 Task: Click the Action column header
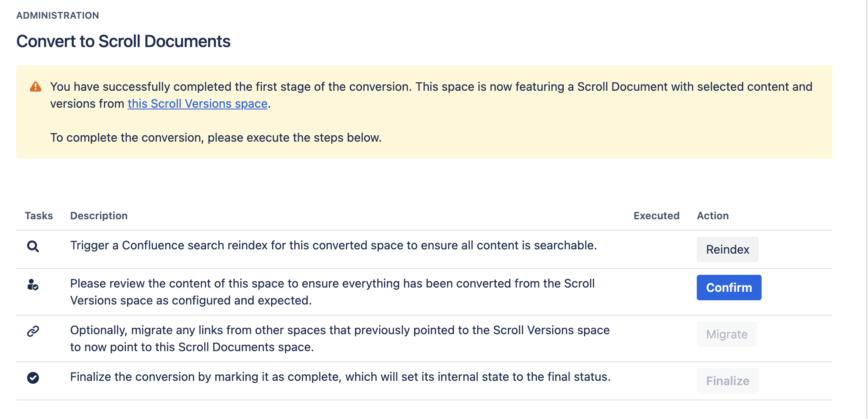(712, 216)
